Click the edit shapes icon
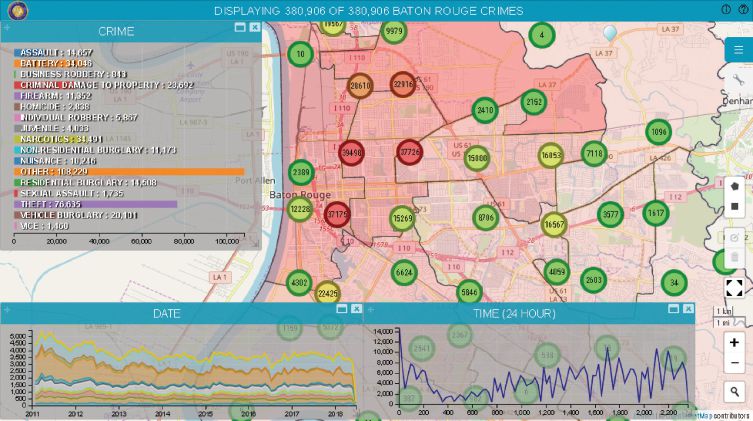The image size is (753, 421). click(735, 237)
